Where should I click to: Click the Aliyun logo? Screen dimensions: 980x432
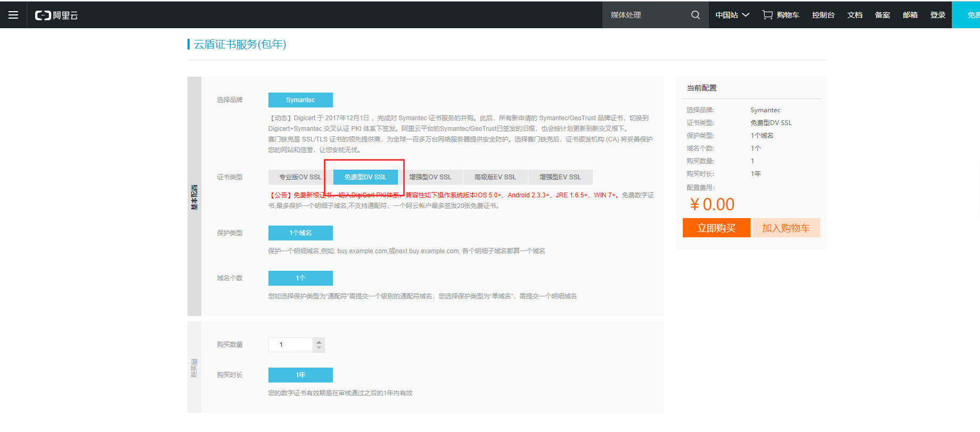pyautogui.click(x=56, y=15)
